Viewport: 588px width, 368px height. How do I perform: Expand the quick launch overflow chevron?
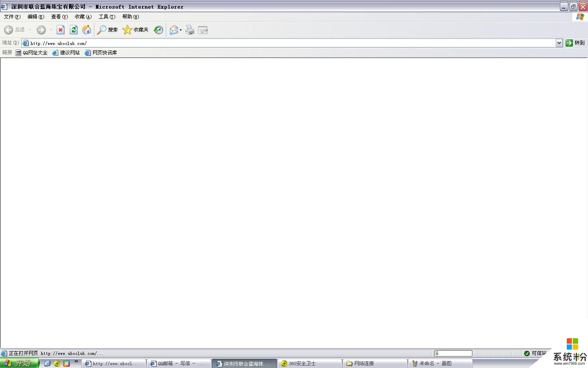[x=76, y=361]
